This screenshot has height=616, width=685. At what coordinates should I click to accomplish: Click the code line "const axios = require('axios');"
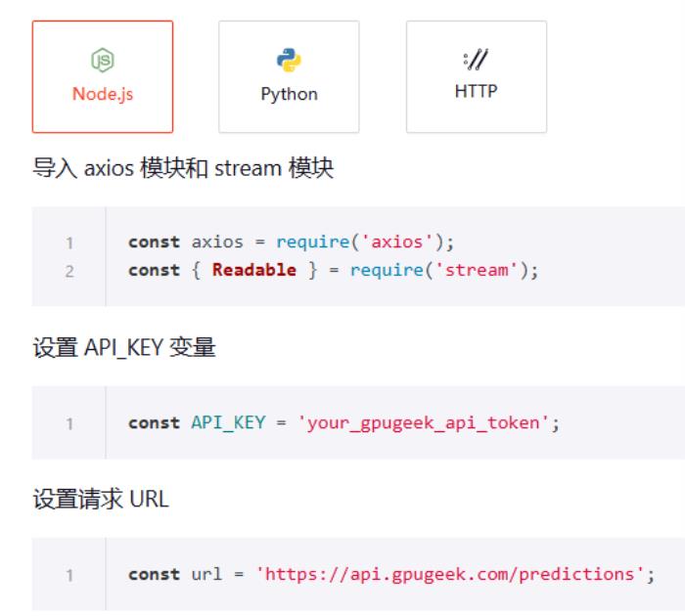291,242
